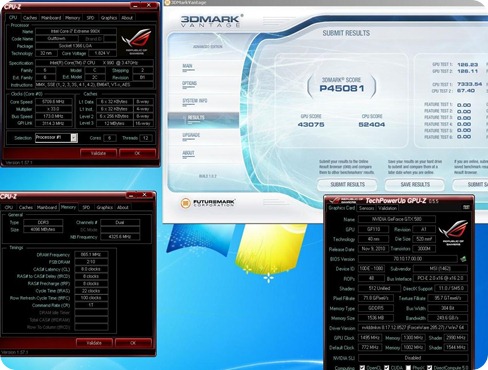Open UPGRADE section in 3DMark Vantage
The width and height of the screenshot is (488, 370).
point(191,136)
